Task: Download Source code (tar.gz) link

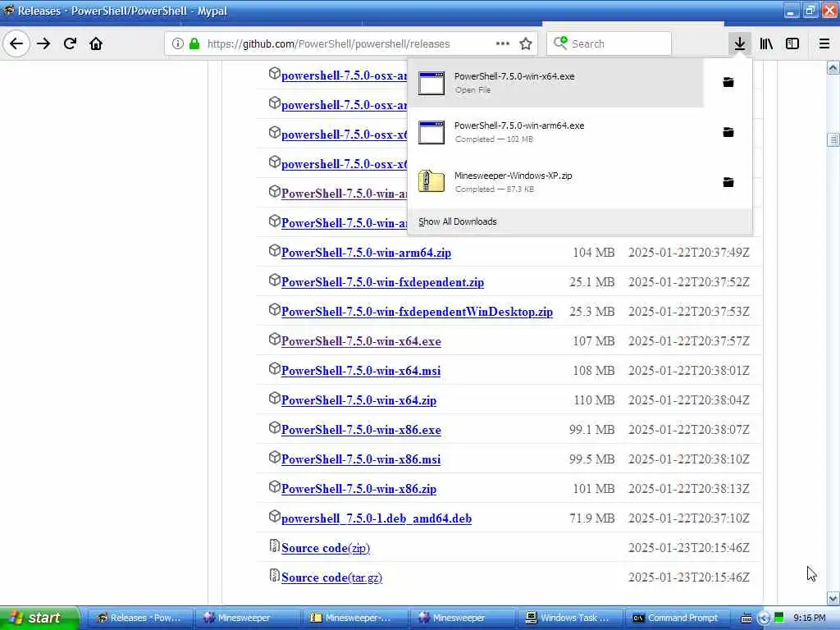Action: click(x=331, y=577)
